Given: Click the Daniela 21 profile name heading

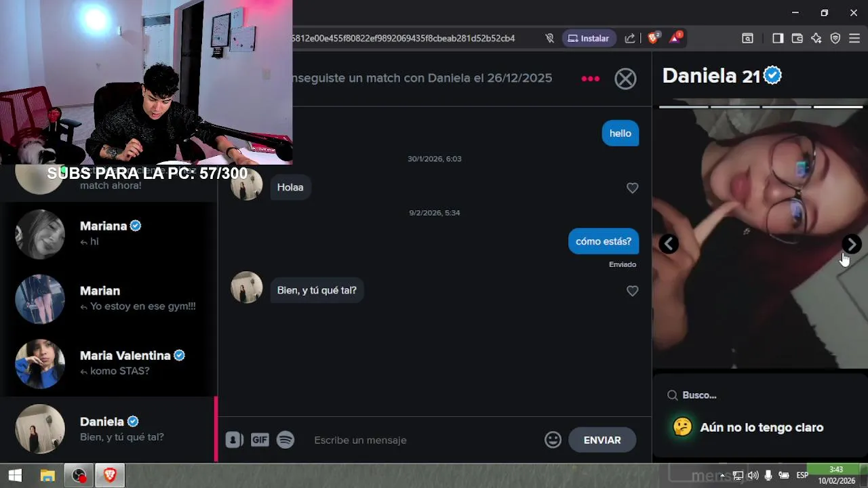Looking at the screenshot, I should 711,76.
